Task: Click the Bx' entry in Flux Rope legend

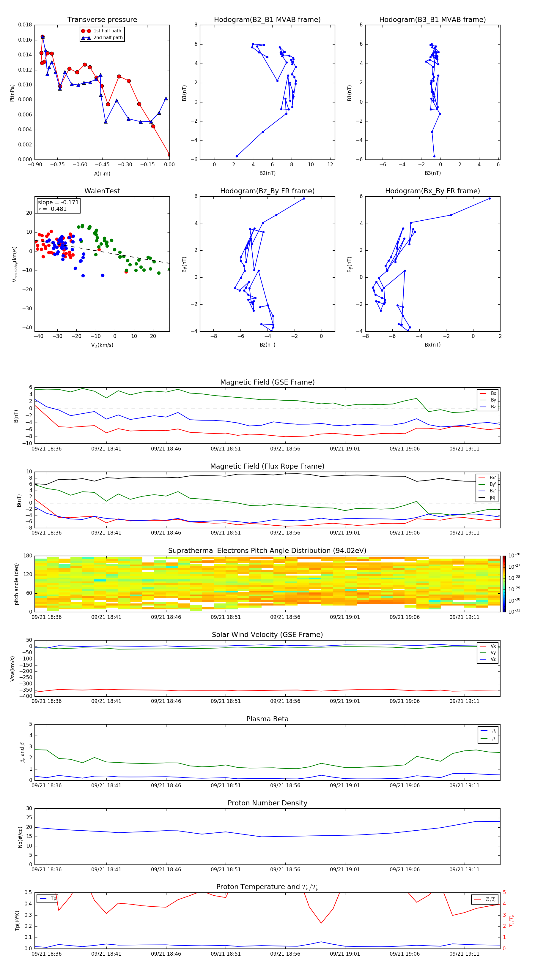Action: 487,478
